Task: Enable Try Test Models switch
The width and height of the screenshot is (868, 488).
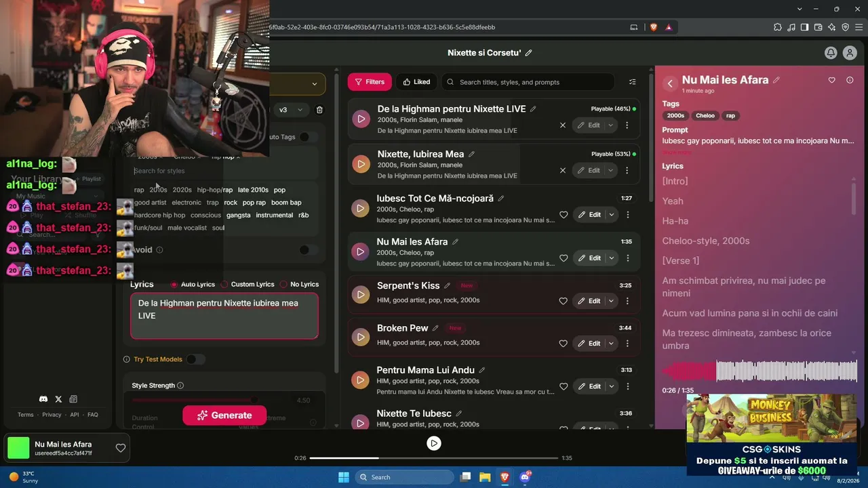Action: click(x=195, y=359)
